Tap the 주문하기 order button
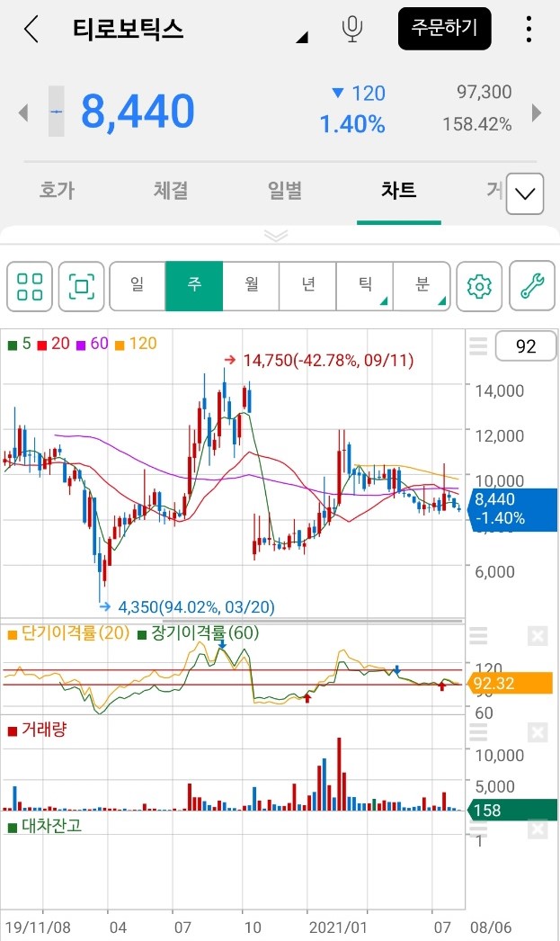The width and height of the screenshot is (560, 941). tap(444, 28)
